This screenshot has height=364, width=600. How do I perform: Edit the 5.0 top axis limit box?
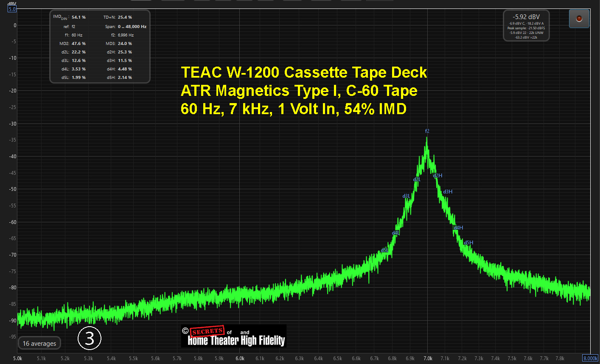(x=12, y=9)
